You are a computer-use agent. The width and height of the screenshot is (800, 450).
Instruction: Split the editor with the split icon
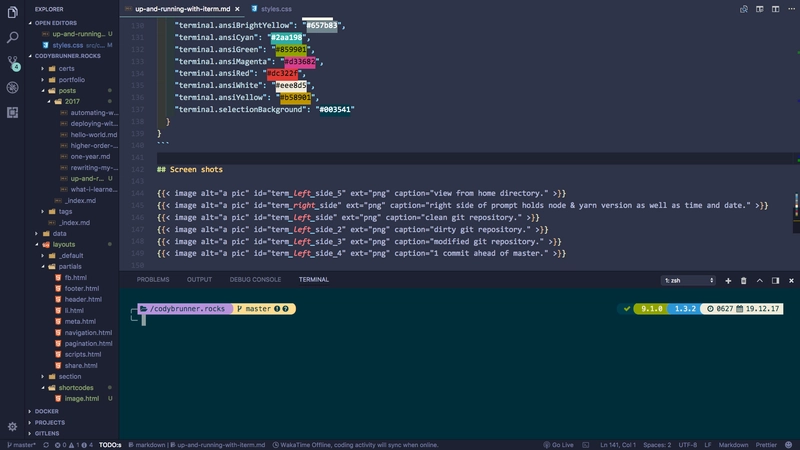[776, 9]
